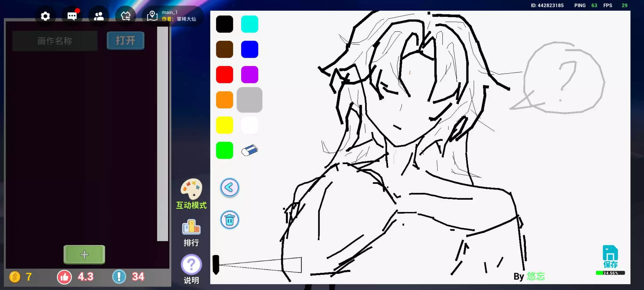The height and width of the screenshot is (290, 644).
Task: Click the undo arrow button
Action: point(229,187)
